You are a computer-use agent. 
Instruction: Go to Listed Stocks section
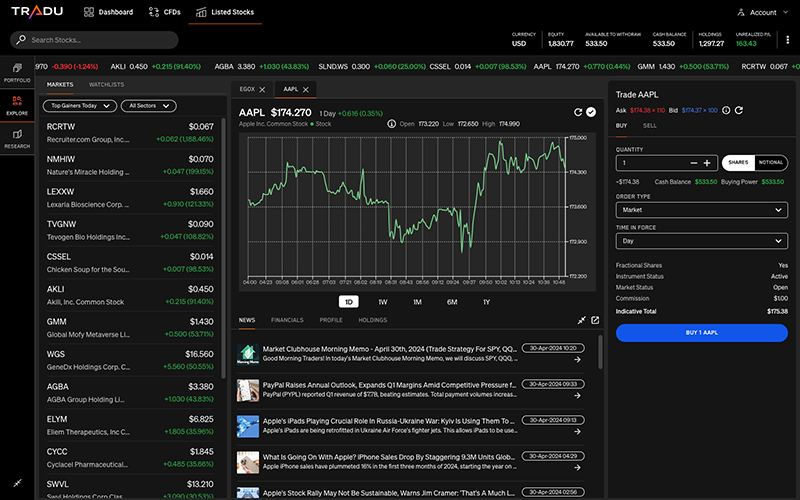point(225,12)
